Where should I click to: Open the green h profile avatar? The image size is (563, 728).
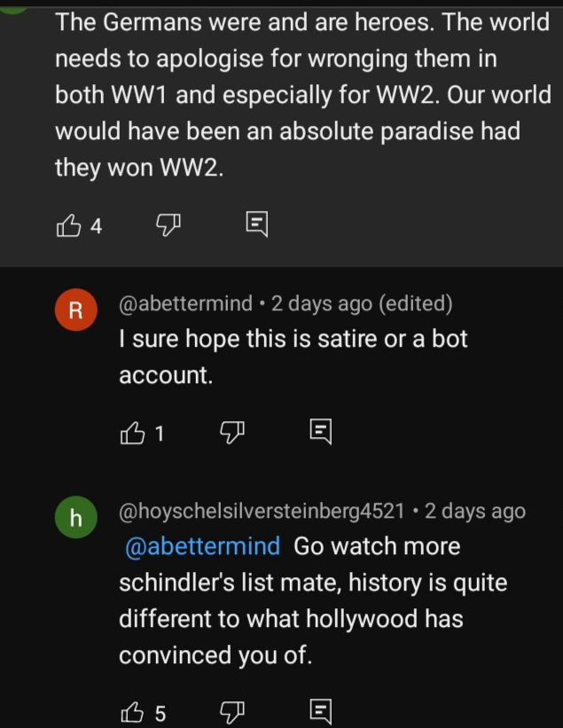click(76, 517)
